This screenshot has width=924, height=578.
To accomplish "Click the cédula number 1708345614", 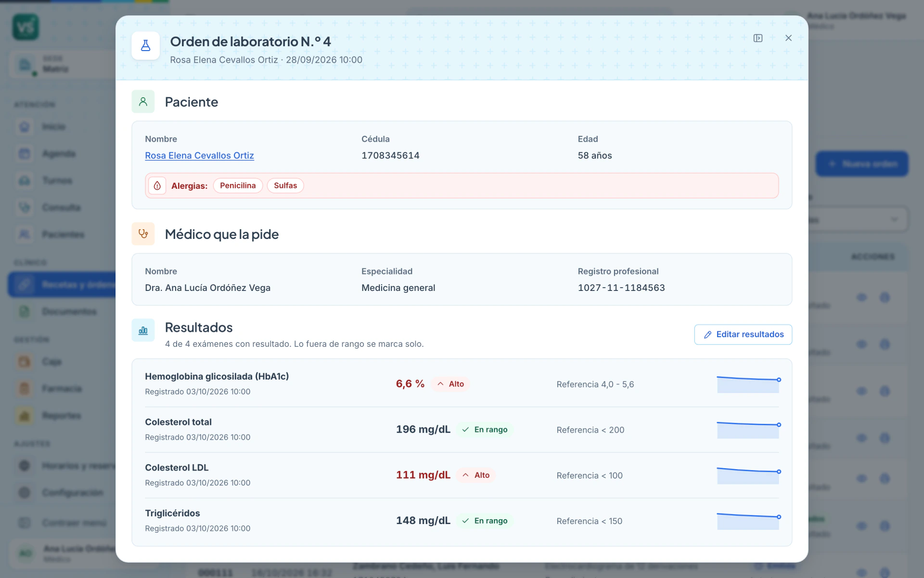I will click(390, 156).
